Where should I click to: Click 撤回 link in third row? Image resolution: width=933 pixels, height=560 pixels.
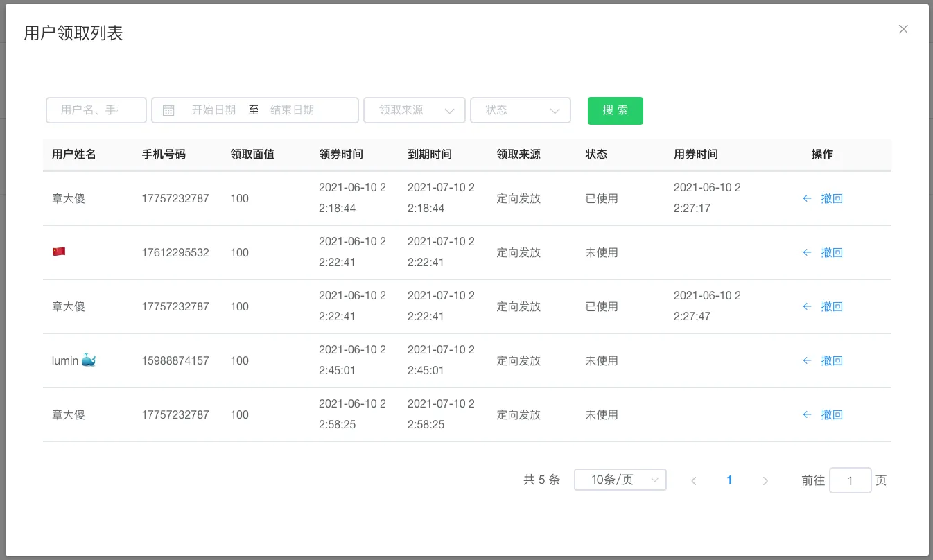832,306
